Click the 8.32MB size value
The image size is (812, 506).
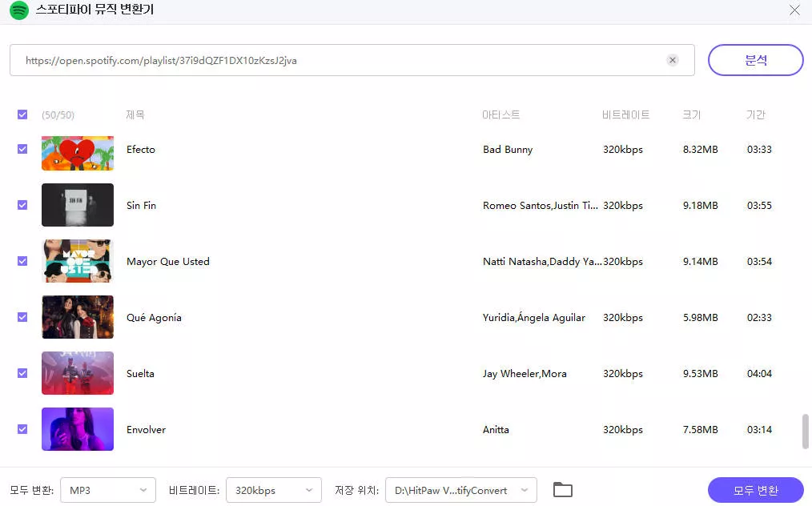coord(700,149)
